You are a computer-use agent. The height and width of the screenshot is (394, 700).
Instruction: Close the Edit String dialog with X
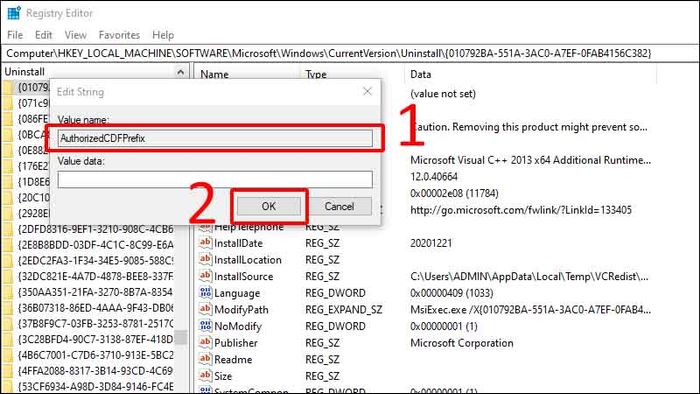(367, 91)
